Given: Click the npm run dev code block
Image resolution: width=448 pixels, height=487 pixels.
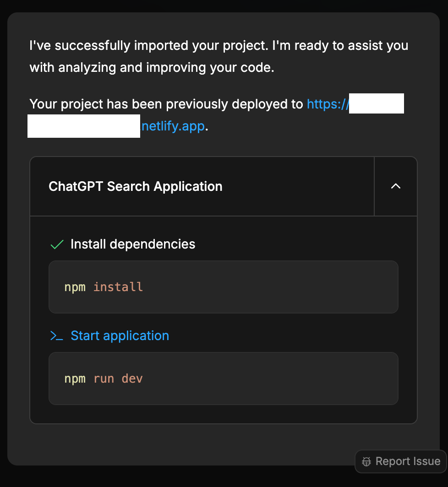Looking at the screenshot, I should [223, 379].
